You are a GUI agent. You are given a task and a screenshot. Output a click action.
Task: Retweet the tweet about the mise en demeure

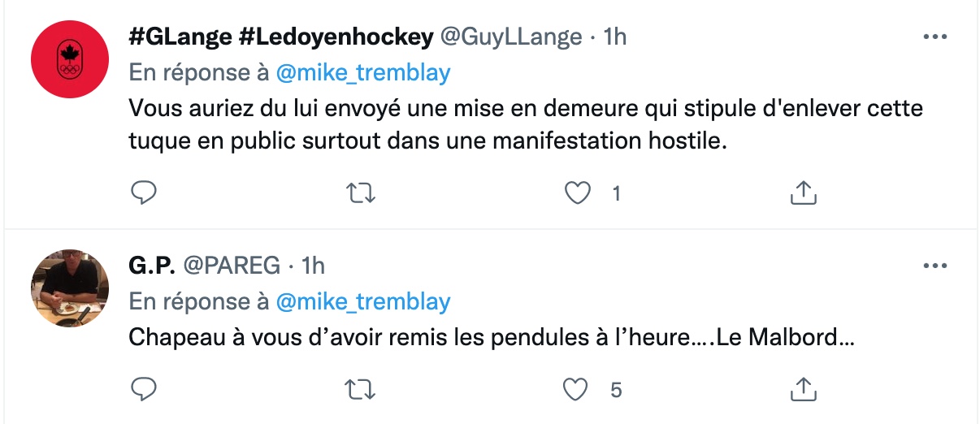tap(358, 193)
